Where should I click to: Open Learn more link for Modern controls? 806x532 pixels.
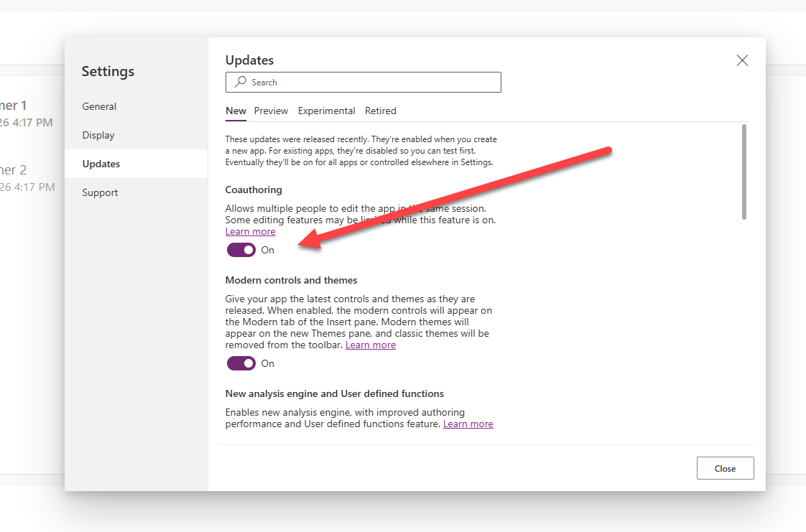370,345
